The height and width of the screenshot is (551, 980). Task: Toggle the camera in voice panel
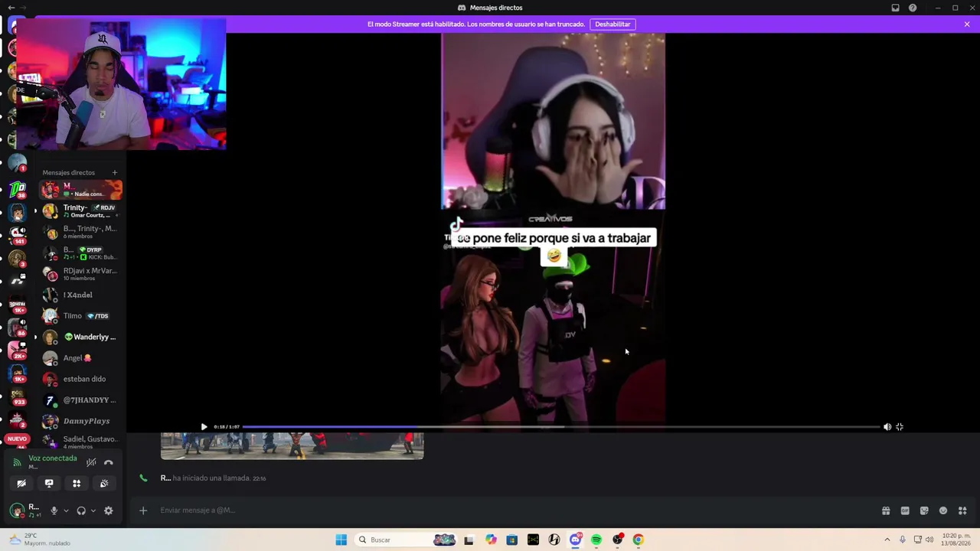click(x=21, y=484)
